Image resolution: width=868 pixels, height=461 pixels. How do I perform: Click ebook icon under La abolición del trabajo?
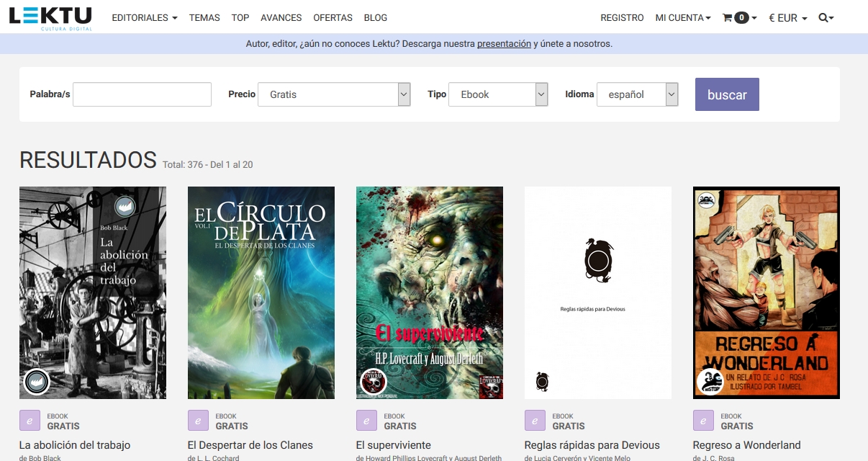click(30, 421)
